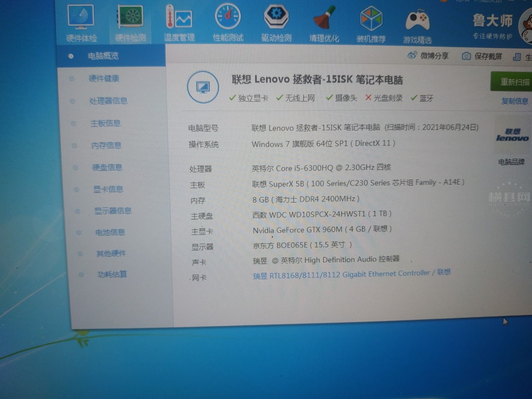
Task: Open 主板信息 sidebar item
Action: coord(105,123)
